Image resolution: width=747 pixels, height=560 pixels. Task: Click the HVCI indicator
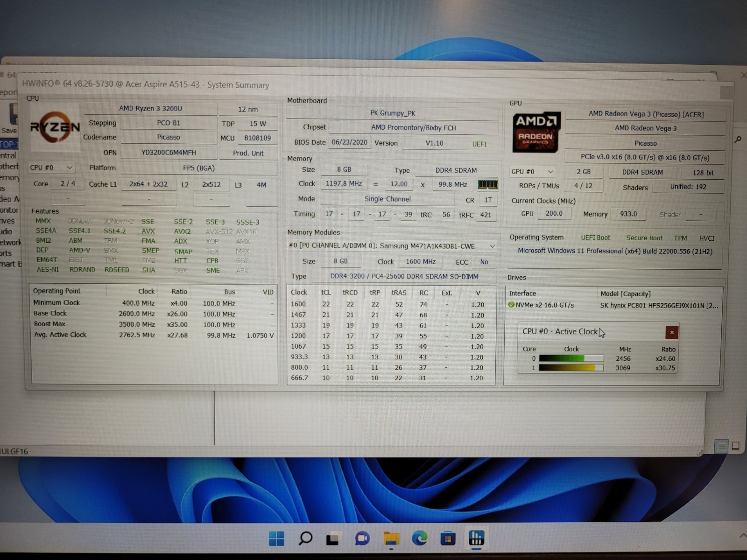coord(706,238)
